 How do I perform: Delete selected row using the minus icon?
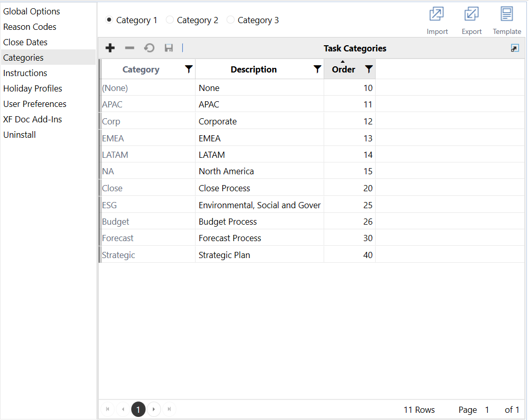click(130, 48)
